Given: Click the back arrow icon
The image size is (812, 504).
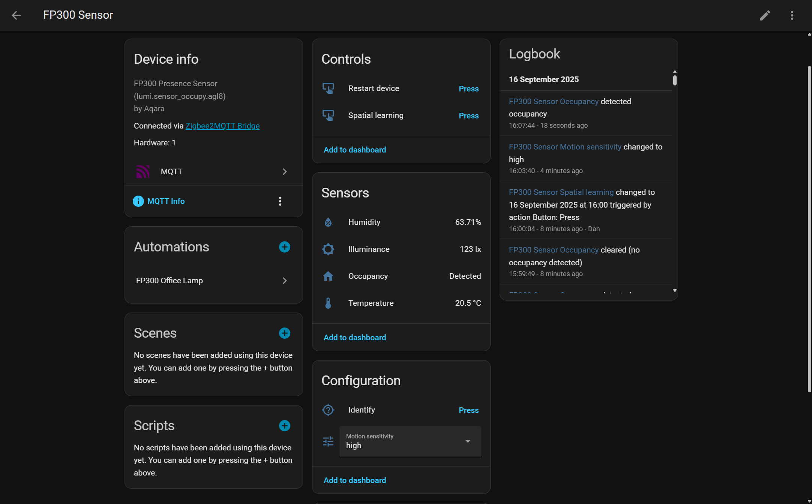Looking at the screenshot, I should coord(16,15).
